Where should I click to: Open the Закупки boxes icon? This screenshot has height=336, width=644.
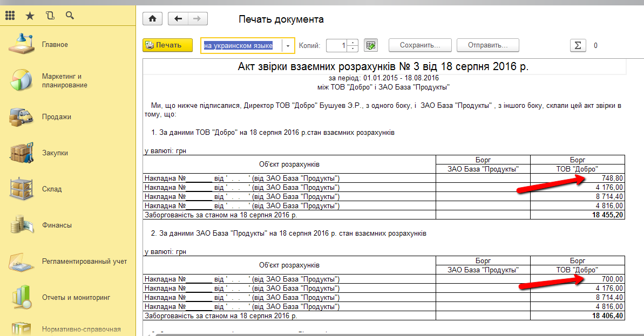(22, 153)
